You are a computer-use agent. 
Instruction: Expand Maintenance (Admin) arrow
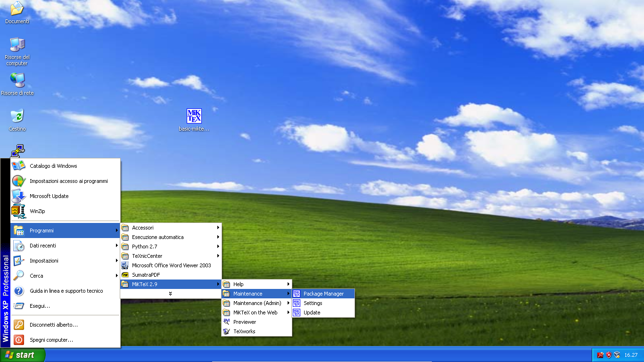coord(289,303)
